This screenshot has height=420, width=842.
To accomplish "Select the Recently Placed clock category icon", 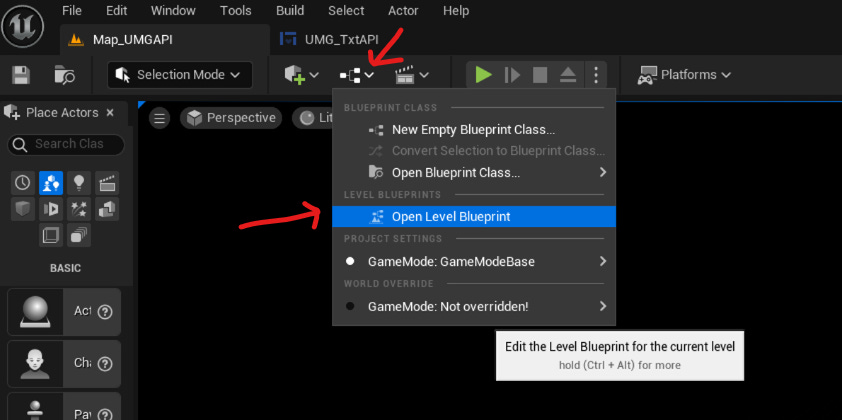I will click(23, 183).
